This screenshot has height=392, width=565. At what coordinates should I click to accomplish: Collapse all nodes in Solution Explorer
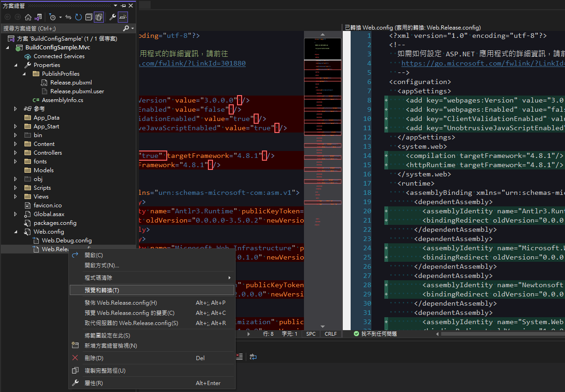click(x=88, y=17)
